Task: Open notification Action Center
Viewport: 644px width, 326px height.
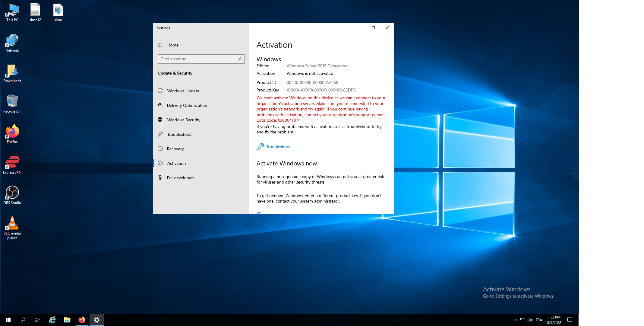Action: 570,320
